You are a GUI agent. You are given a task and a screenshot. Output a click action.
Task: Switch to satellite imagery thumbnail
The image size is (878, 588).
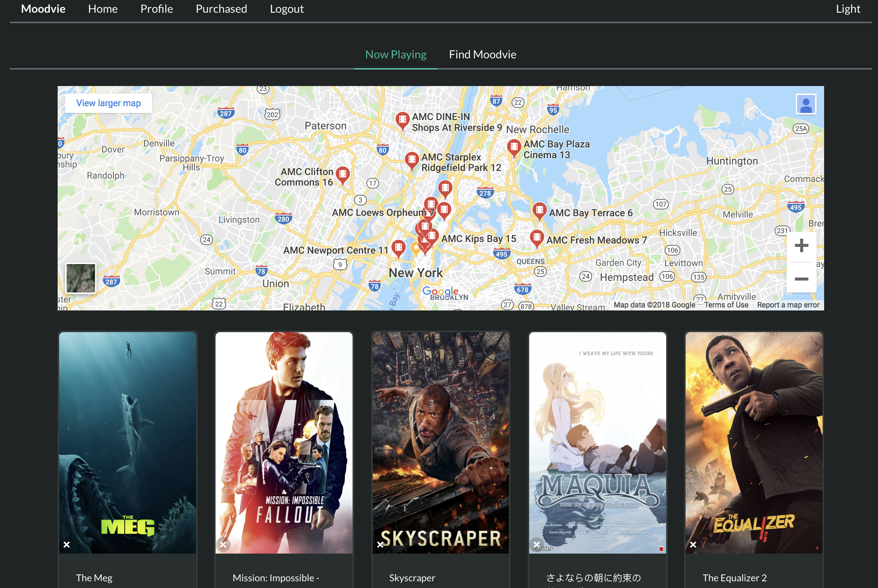click(x=81, y=278)
